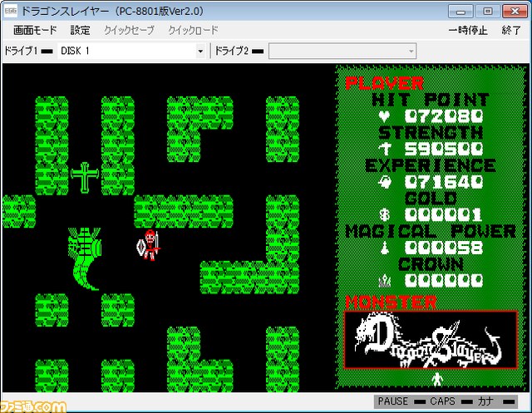Minimize the Dragon Slayer window
The width and height of the screenshot is (532, 413).
point(461,11)
